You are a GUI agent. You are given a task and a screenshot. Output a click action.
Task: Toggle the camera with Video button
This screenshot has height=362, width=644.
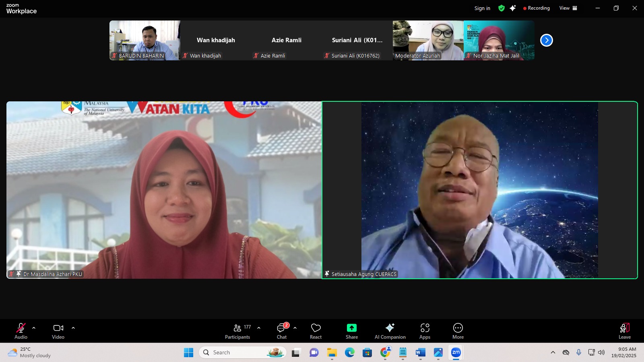tap(58, 331)
